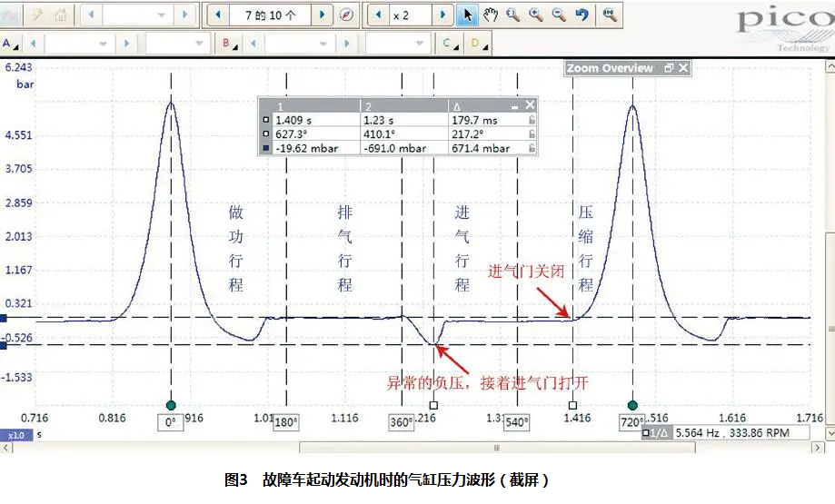Toggle the lock on the 179.7 ms row
This screenshot has height=504, width=835.
pos(532,120)
